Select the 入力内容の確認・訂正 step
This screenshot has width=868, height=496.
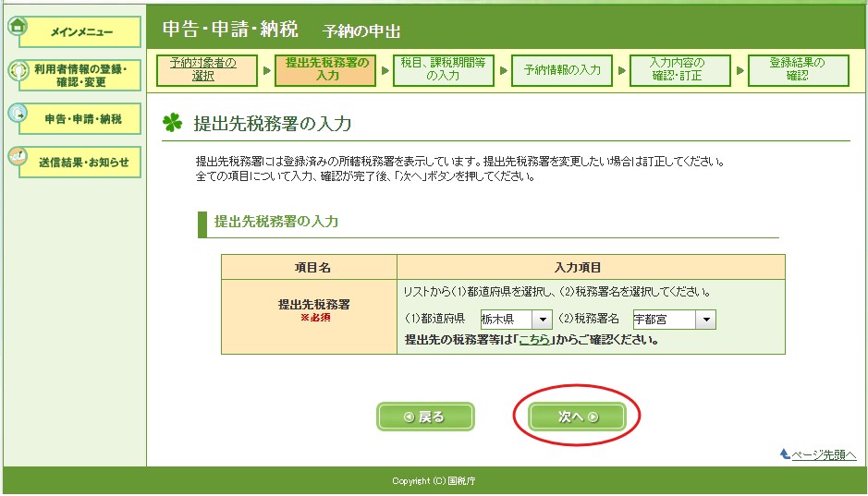click(x=680, y=70)
